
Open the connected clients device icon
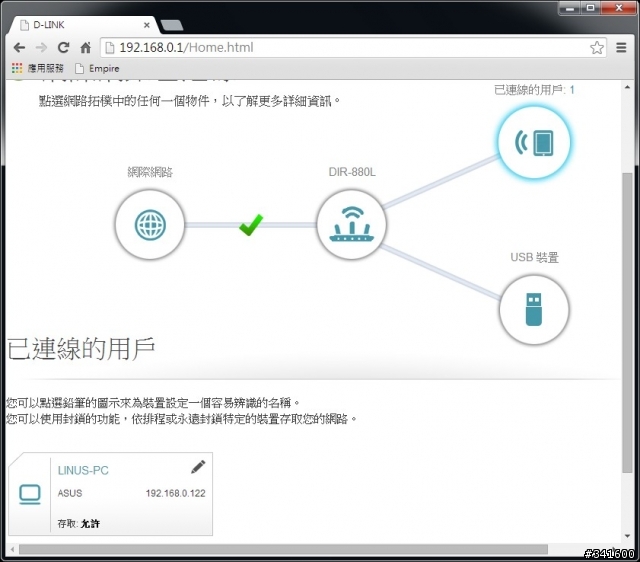point(534,142)
